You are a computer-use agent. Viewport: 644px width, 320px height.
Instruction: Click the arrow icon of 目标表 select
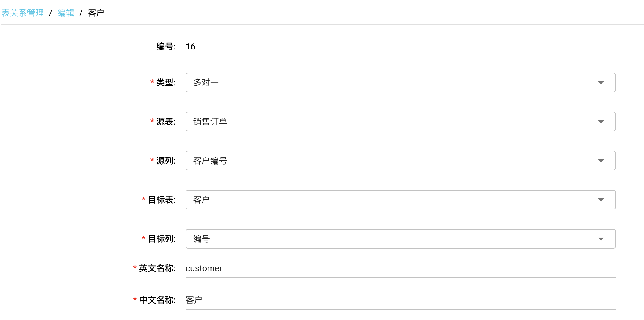(601, 200)
